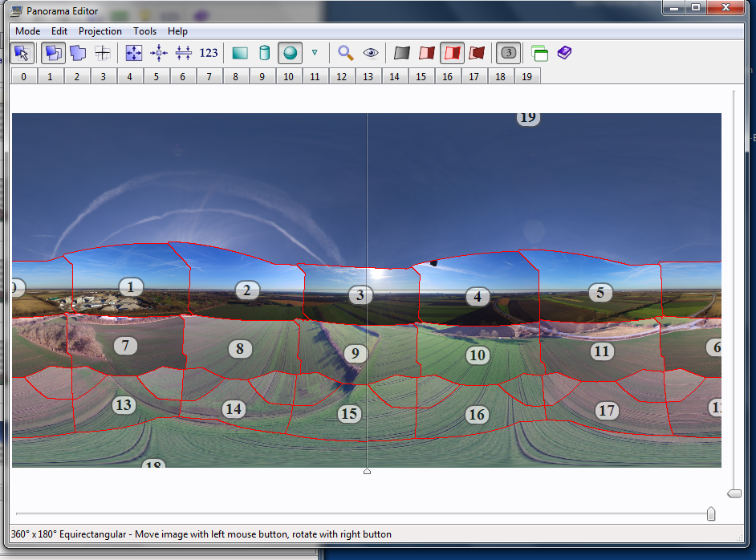The height and width of the screenshot is (560, 756).
Task: Click the Center horizontally icon
Action: tap(159, 53)
